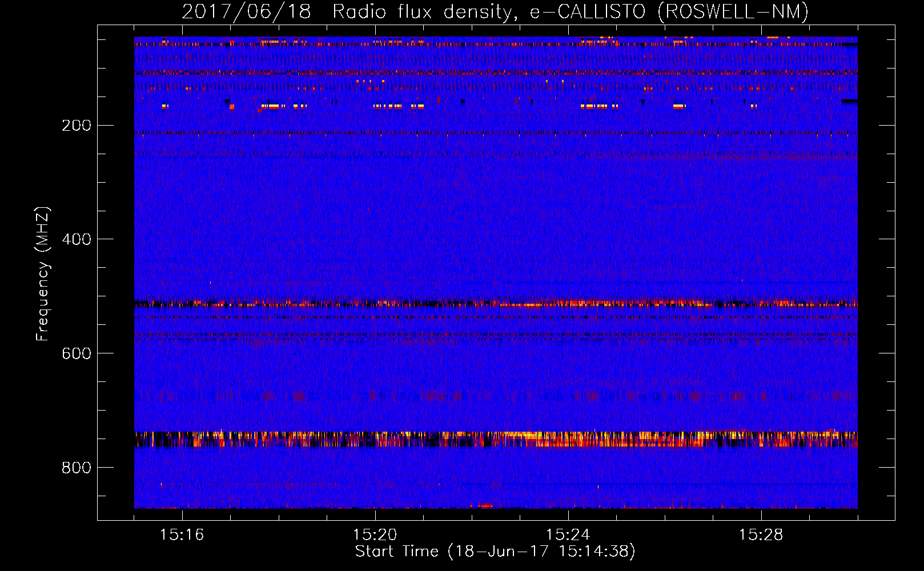924x571 pixels.
Task: Click the red-orange band at about 510 MHz
Action: [x=496, y=304]
